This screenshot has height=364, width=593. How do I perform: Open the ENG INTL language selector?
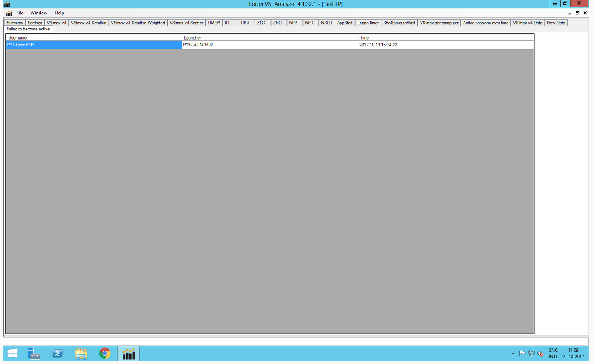[553, 354]
